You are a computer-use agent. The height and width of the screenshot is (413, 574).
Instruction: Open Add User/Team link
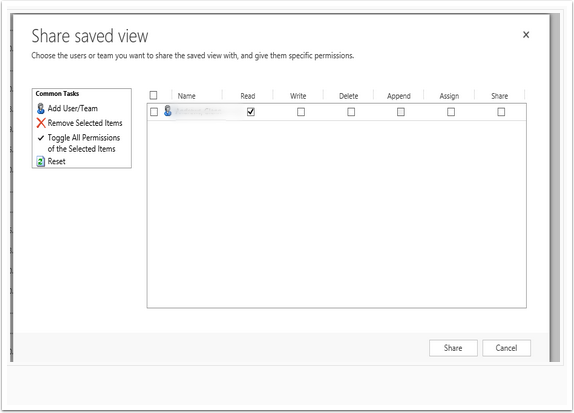pyautogui.click(x=72, y=108)
